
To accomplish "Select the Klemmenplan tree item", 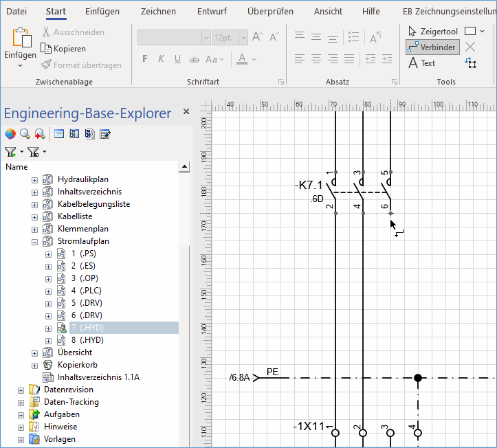I will click(x=83, y=229).
